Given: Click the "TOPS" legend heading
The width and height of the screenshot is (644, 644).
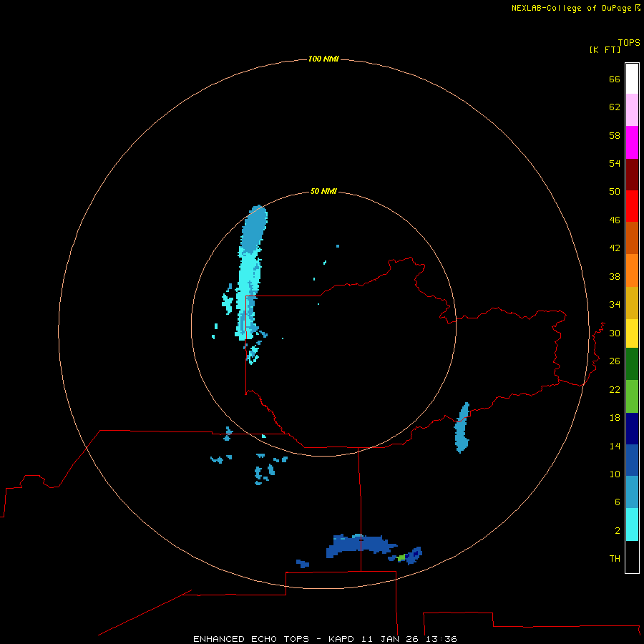Looking at the screenshot, I should (x=629, y=42).
